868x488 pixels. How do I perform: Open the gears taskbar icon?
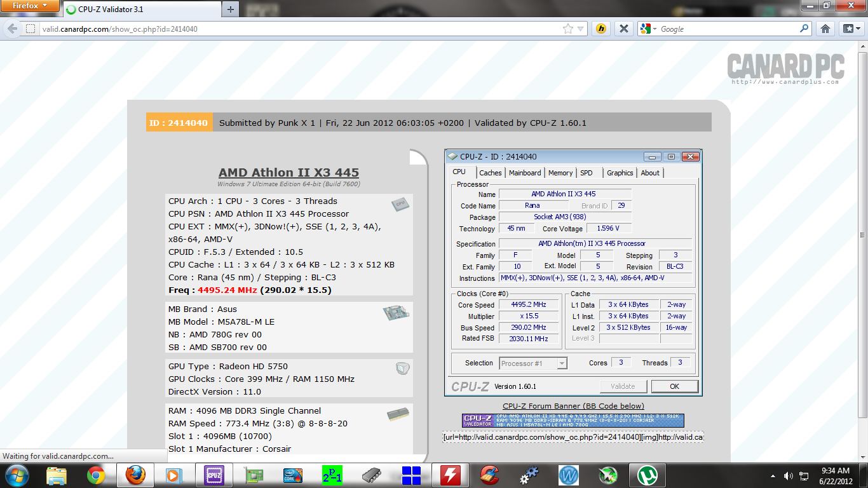click(x=529, y=475)
